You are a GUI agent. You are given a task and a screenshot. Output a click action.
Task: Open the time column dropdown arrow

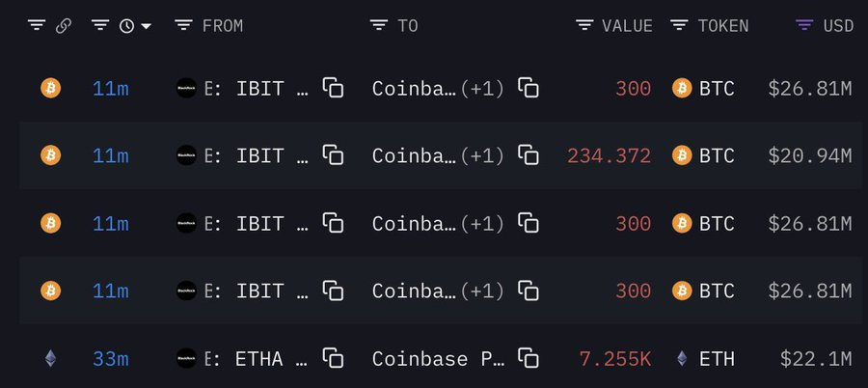pyautogui.click(x=147, y=26)
